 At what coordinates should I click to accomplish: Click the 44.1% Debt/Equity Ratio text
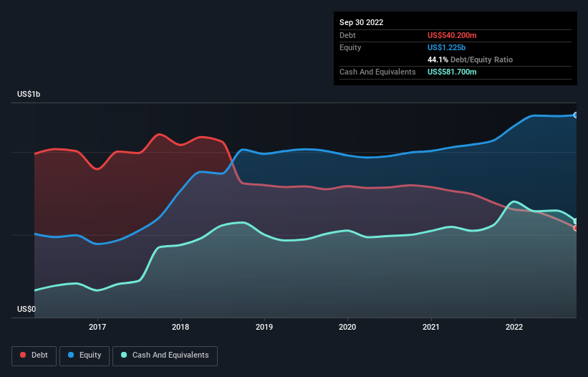[470, 59]
